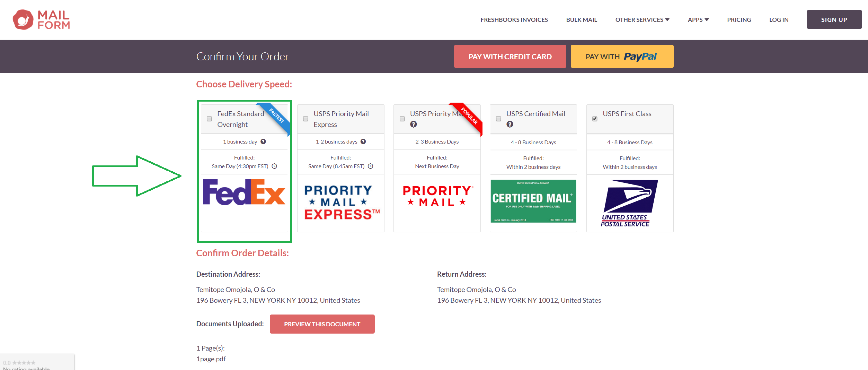Select USPS Priority Mail Express checkbox

click(305, 119)
